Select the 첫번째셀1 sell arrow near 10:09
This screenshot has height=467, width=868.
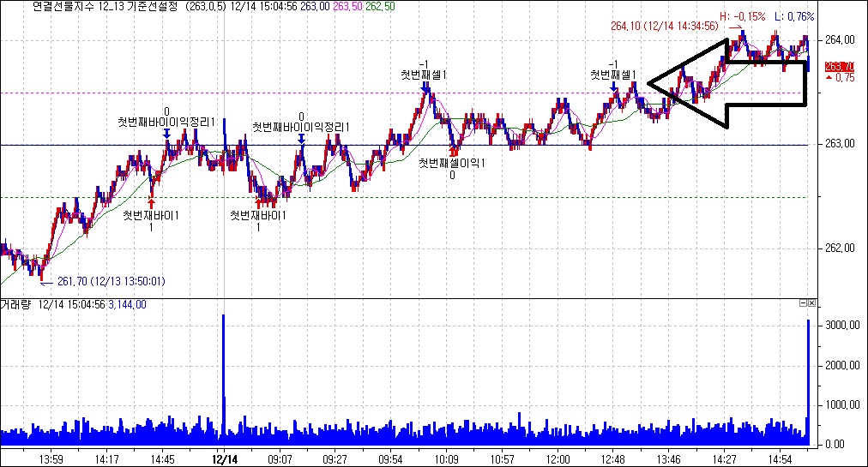(425, 86)
